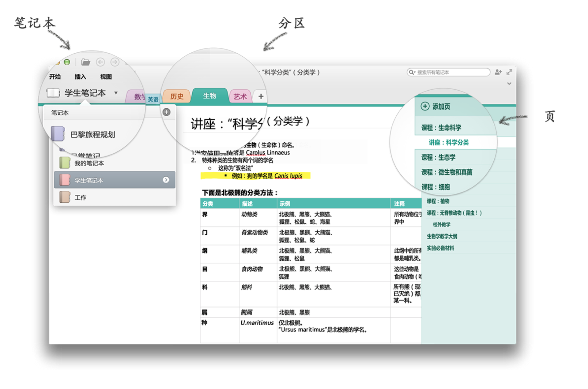Add a new section with plus tab
This screenshot has height=389, width=588.
[261, 96]
